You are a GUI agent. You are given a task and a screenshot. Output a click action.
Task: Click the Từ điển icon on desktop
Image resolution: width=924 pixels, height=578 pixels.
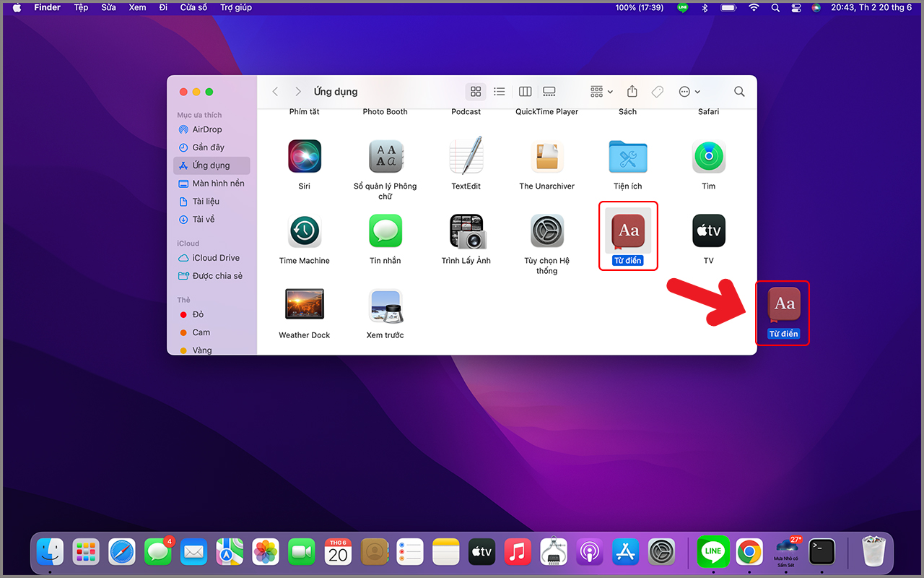784,304
